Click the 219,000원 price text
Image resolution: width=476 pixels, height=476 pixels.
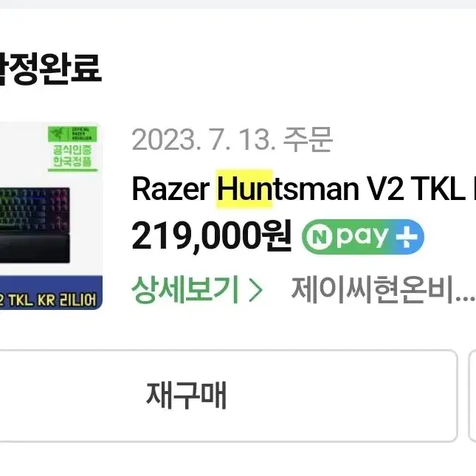coord(212,237)
